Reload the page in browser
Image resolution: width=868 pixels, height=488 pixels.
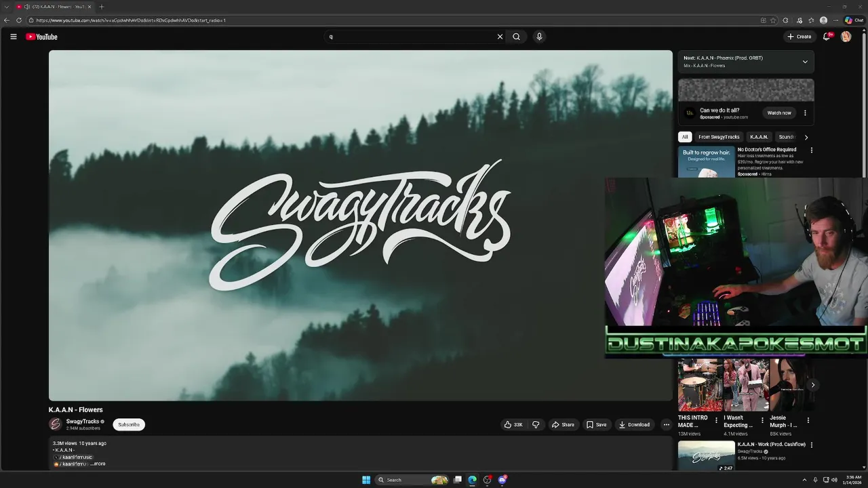pos(19,20)
